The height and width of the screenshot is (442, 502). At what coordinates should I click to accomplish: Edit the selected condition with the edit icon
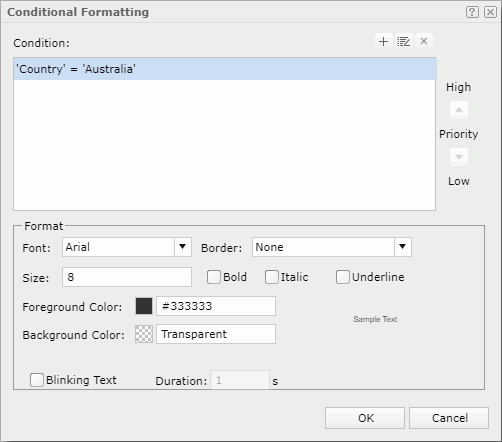[404, 41]
